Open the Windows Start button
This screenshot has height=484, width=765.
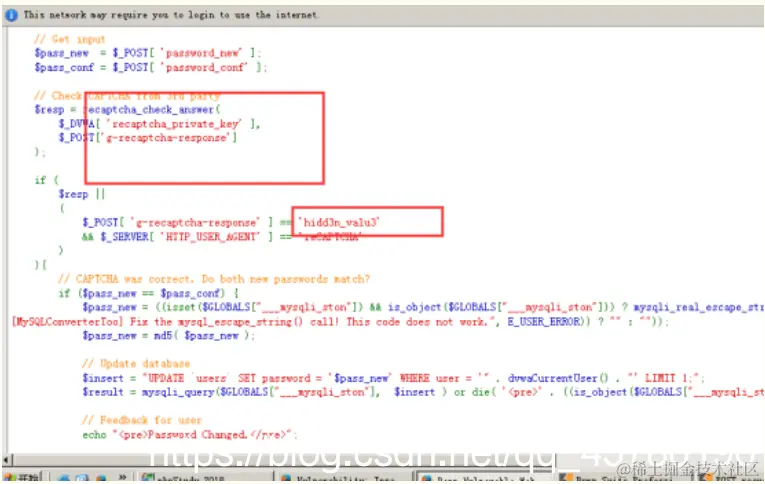[x=22, y=478]
